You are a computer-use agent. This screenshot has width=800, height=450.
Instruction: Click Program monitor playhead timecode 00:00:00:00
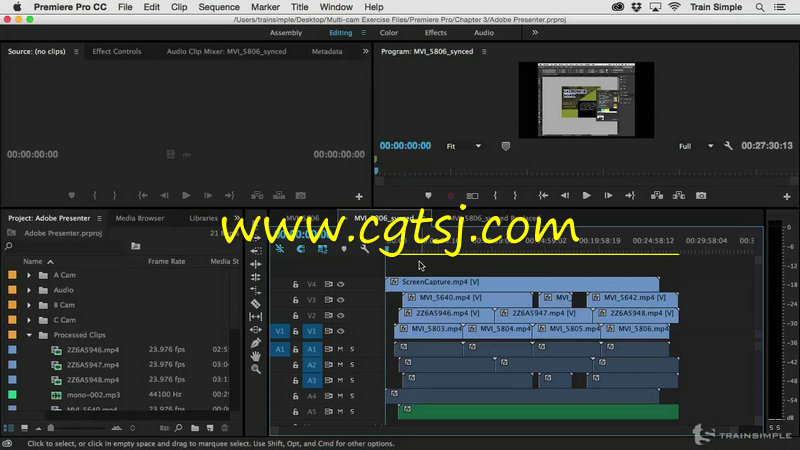point(405,146)
